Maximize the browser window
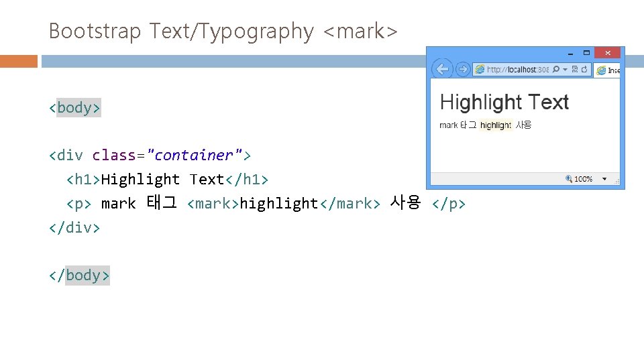Screen dimensions: 644x362 click(x=586, y=52)
